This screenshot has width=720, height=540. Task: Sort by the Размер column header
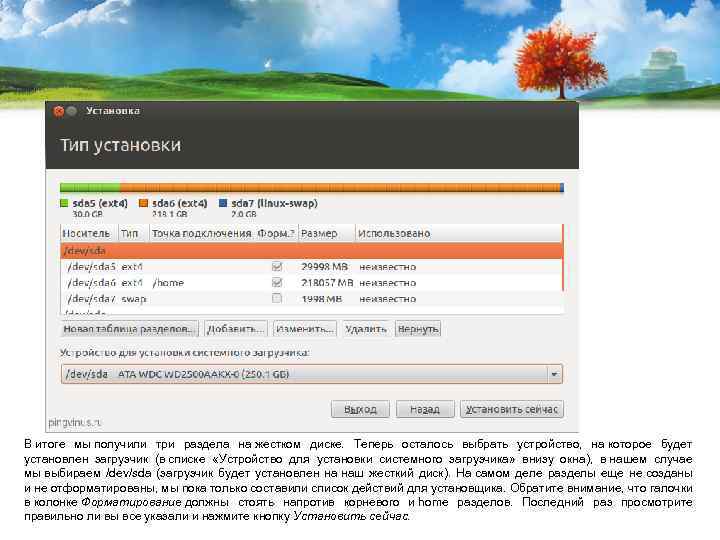click(x=326, y=233)
